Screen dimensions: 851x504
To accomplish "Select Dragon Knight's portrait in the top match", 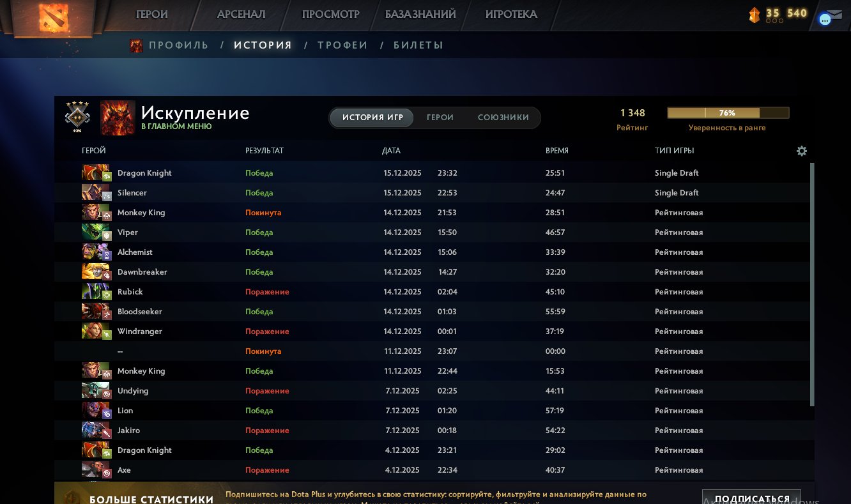I will [x=96, y=172].
